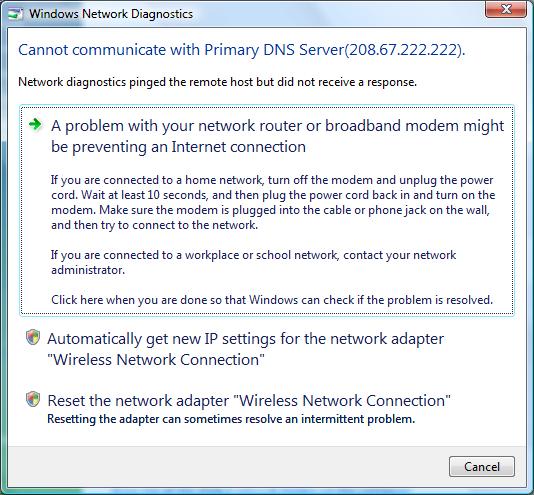Click the shield icon beside Automatically get new IP
534x495 pixels.
click(x=33, y=337)
